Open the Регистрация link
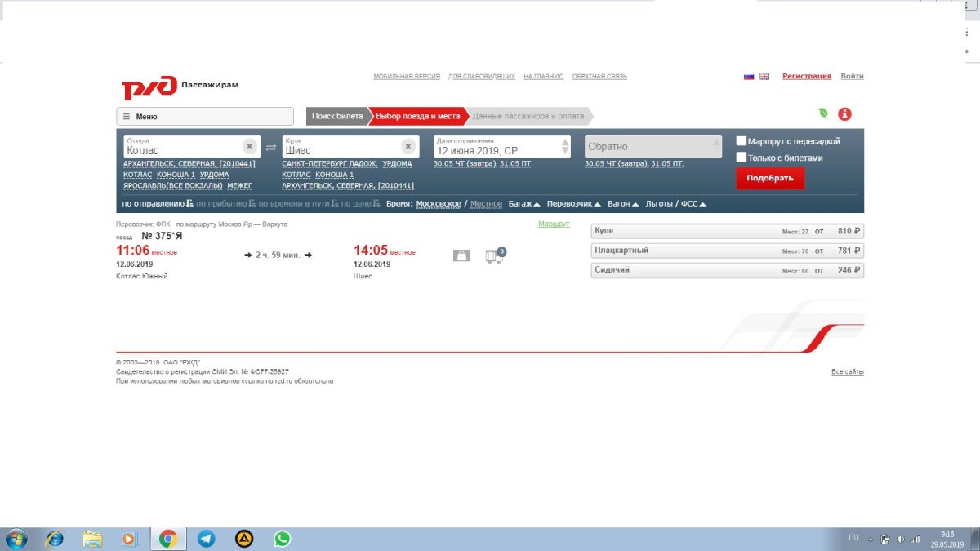The width and height of the screenshot is (980, 551). pyautogui.click(x=806, y=76)
